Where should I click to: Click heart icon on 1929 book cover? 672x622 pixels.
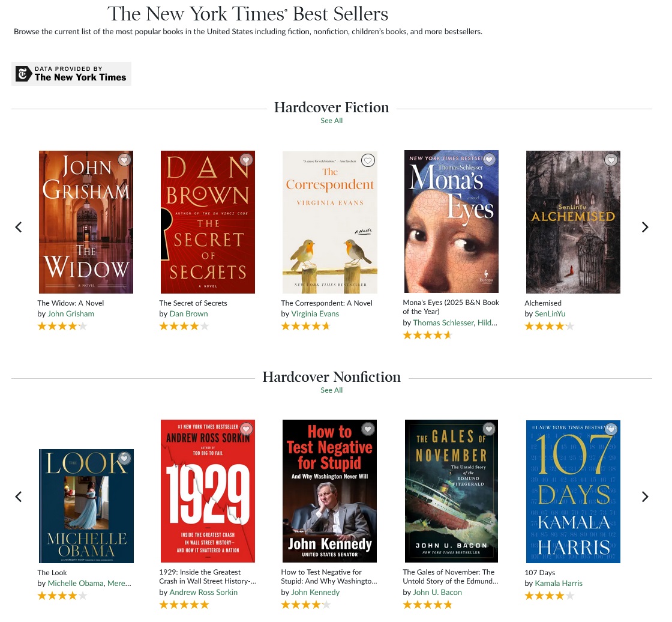pos(246,429)
